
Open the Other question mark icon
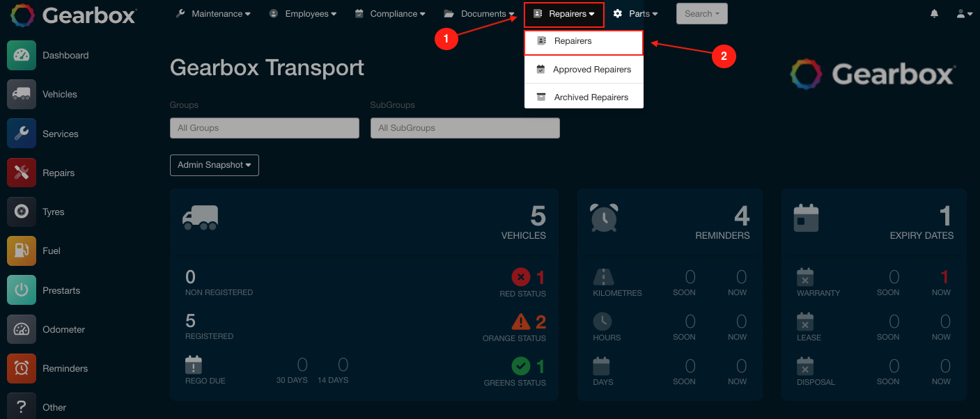point(22,407)
